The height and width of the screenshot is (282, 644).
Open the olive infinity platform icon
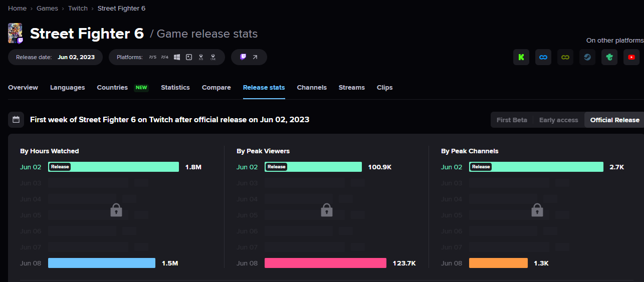(x=565, y=57)
